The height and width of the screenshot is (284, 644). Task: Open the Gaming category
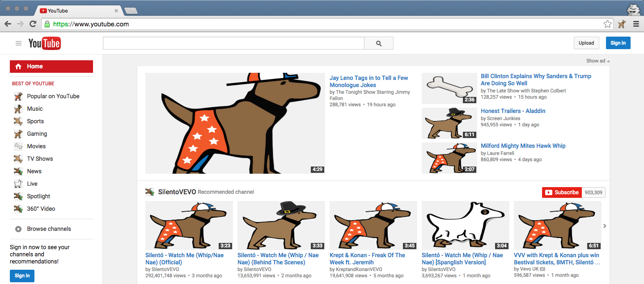point(37,134)
